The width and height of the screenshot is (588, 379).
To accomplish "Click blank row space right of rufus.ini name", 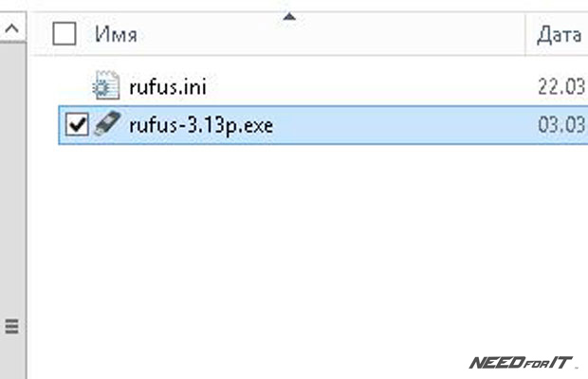I will point(371,87).
